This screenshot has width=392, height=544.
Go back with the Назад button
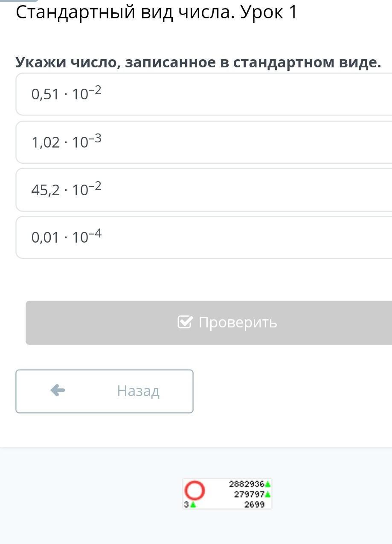click(x=105, y=391)
